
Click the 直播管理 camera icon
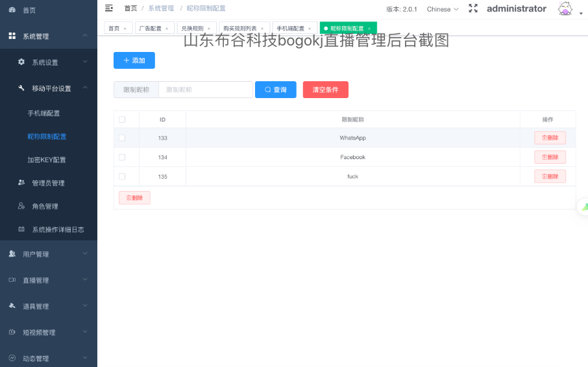click(12, 280)
